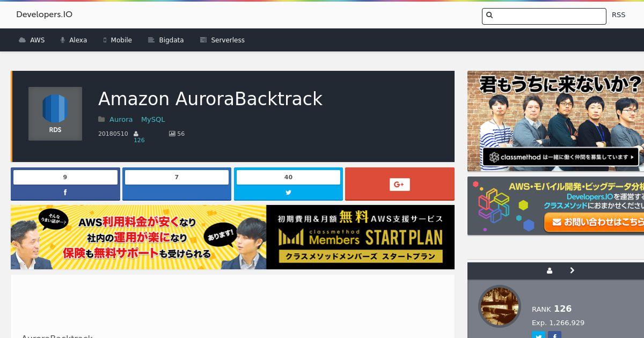644x338 pixels.
Task: Click the author icon by the date
Action: coord(136,134)
